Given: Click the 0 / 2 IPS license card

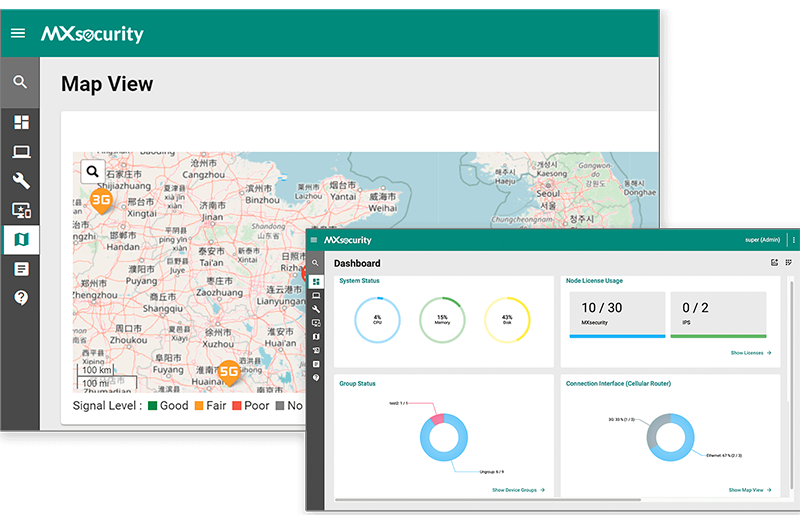Looking at the screenshot, I should point(718,313).
